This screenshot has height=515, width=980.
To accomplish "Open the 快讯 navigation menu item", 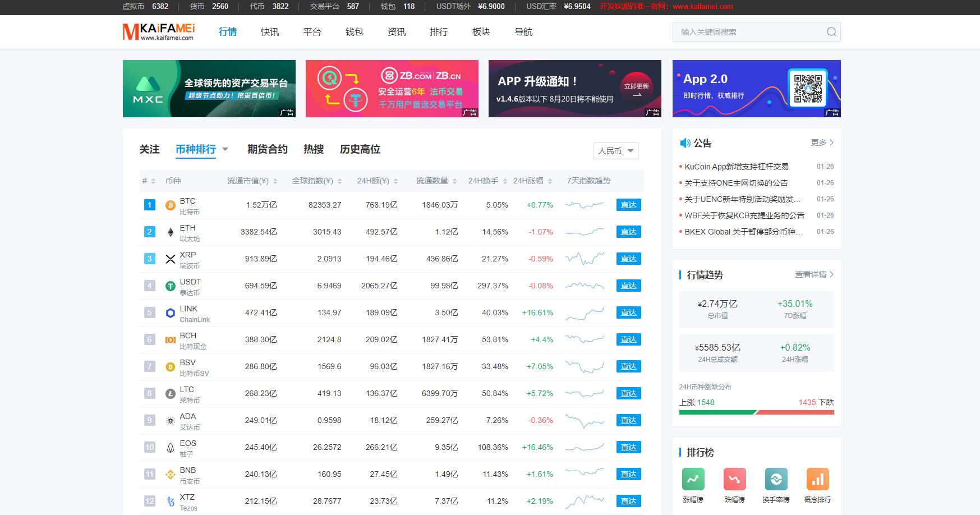I will (269, 32).
